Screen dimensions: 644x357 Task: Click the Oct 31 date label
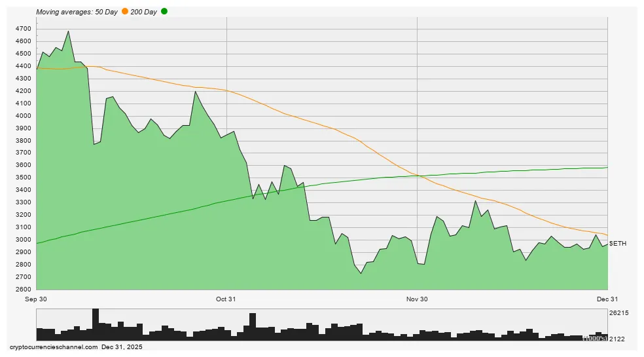226,299
